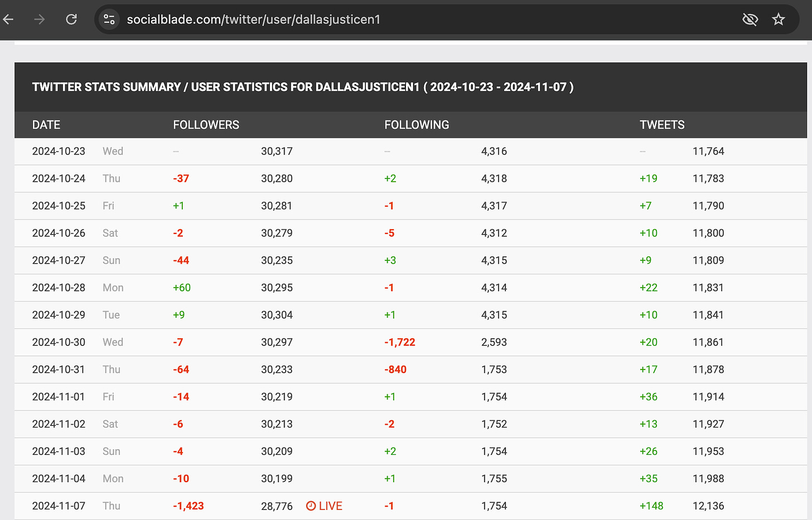Click tweets count 11,764
This screenshot has width=812, height=520.
coord(708,152)
